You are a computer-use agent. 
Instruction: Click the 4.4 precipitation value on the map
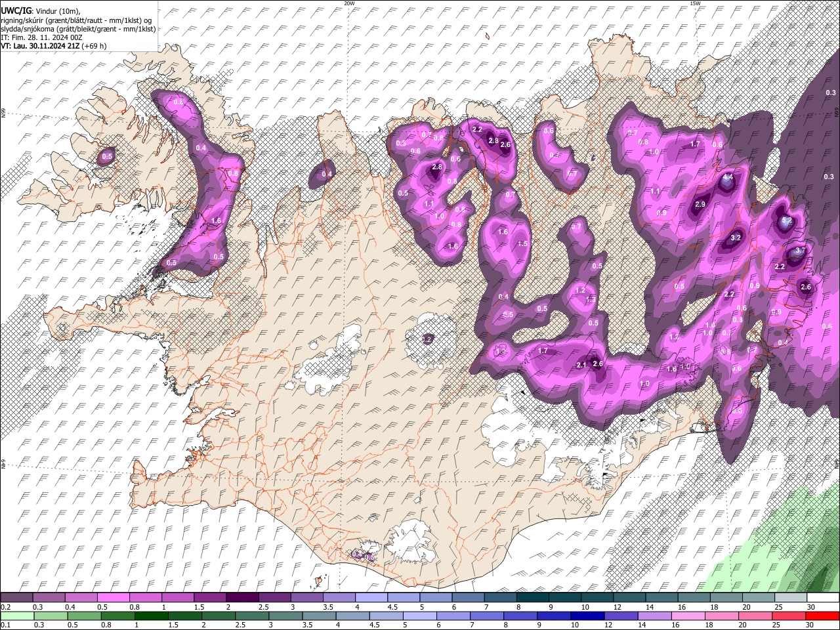point(727,178)
